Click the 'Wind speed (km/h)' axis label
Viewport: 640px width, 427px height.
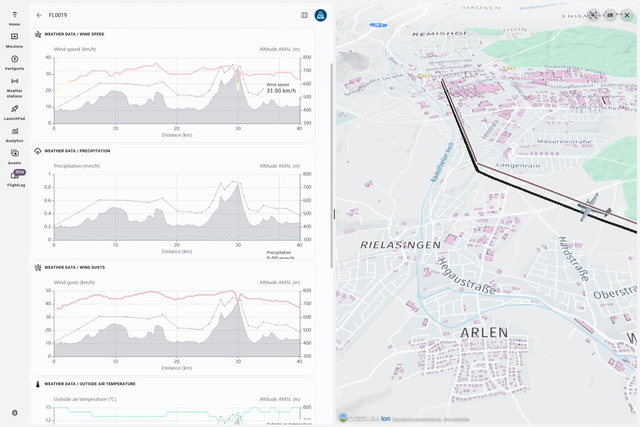click(x=75, y=49)
